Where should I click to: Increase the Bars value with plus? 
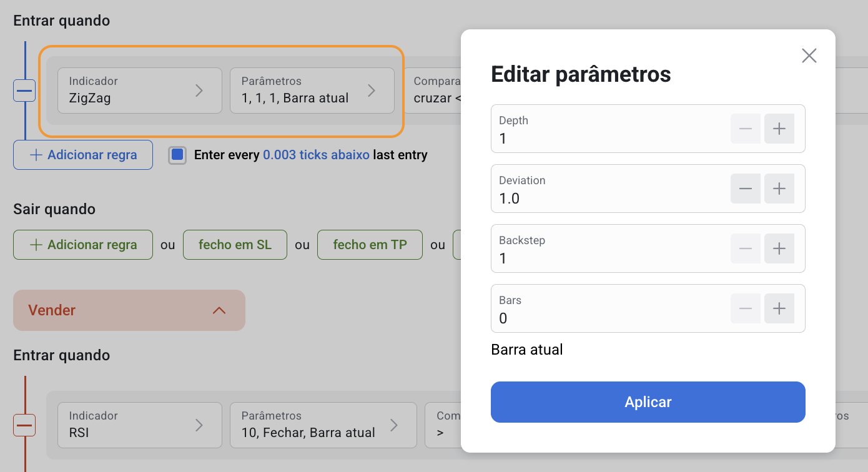[x=779, y=308]
